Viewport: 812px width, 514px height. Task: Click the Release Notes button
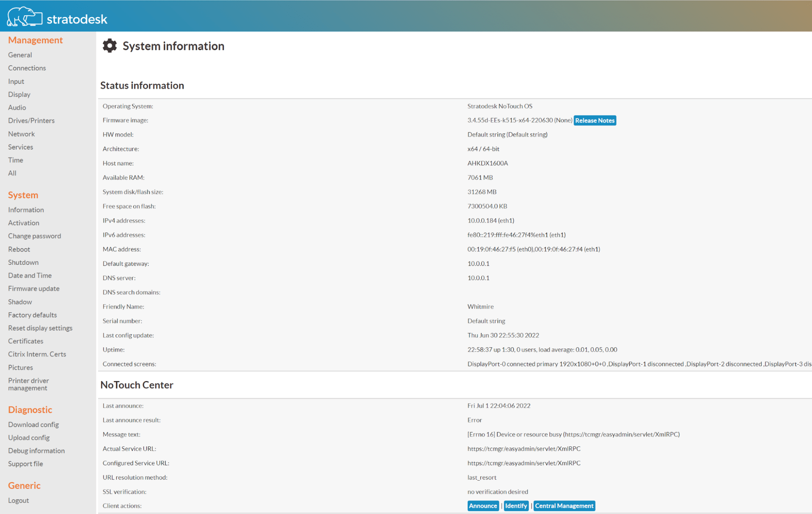point(595,120)
